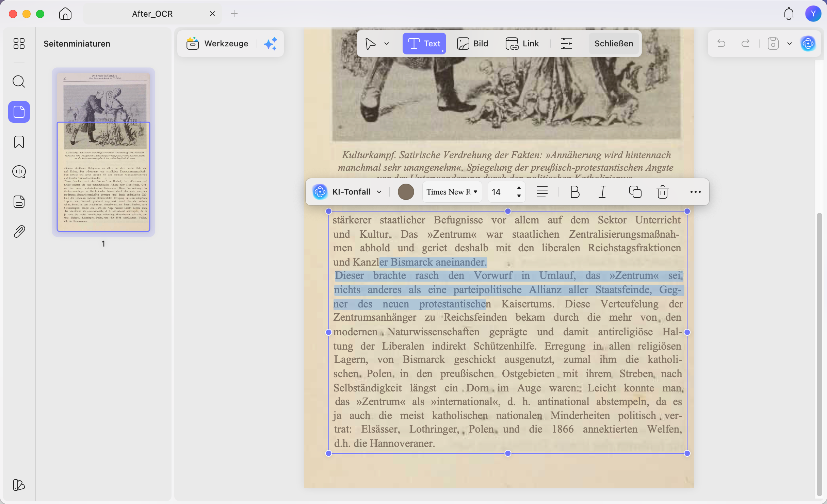The image size is (827, 504).
Task: Click the After_OCR tab title
Action: [152, 14]
